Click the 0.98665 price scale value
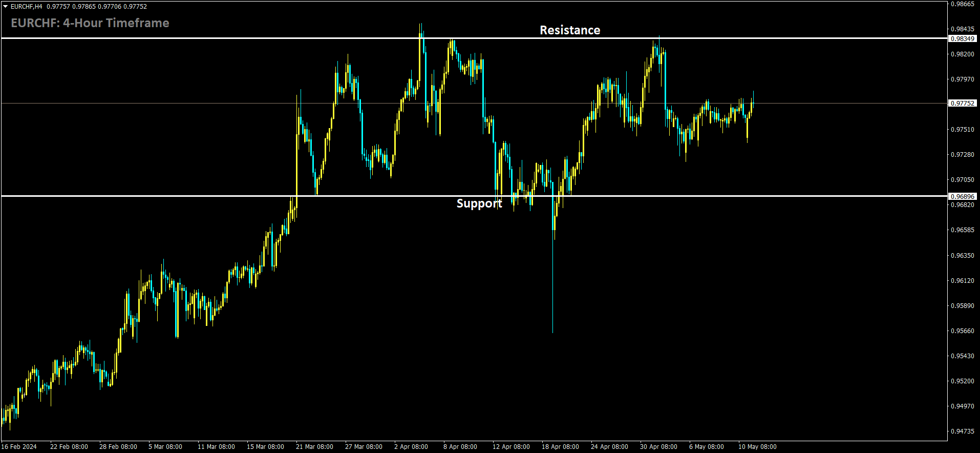Image resolution: width=980 pixels, height=453 pixels. (x=963, y=4)
